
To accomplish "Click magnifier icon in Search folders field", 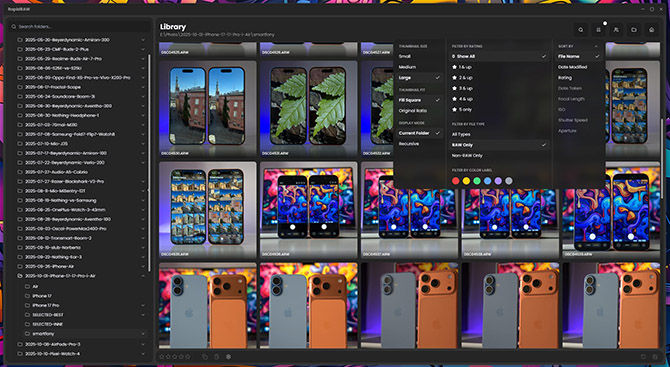I will tap(14, 26).
